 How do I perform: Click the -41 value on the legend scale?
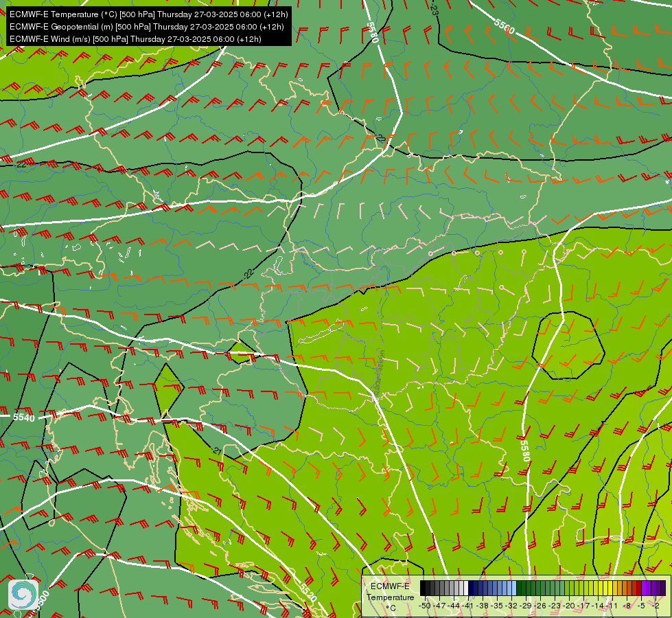pos(467,606)
